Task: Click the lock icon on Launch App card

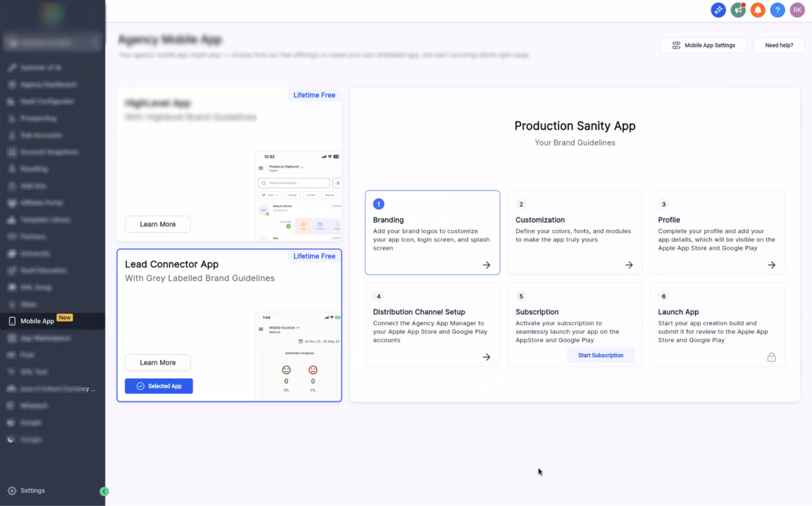Action: tap(771, 357)
